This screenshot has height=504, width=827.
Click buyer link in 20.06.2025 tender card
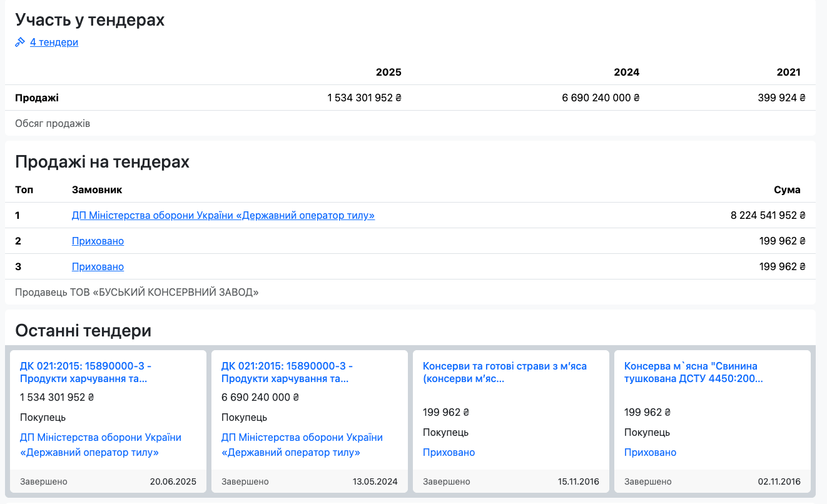click(101, 445)
